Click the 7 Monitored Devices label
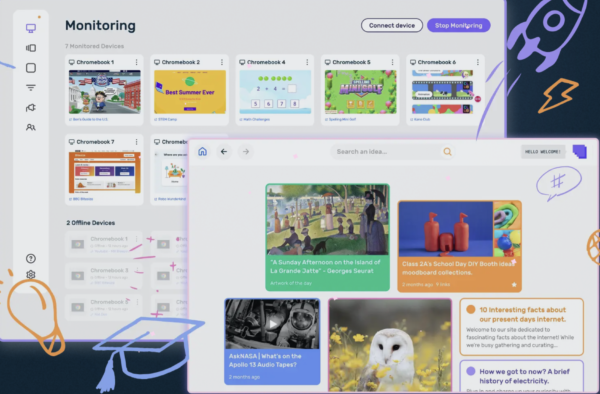The height and width of the screenshot is (394, 600). pyautogui.click(x=95, y=46)
